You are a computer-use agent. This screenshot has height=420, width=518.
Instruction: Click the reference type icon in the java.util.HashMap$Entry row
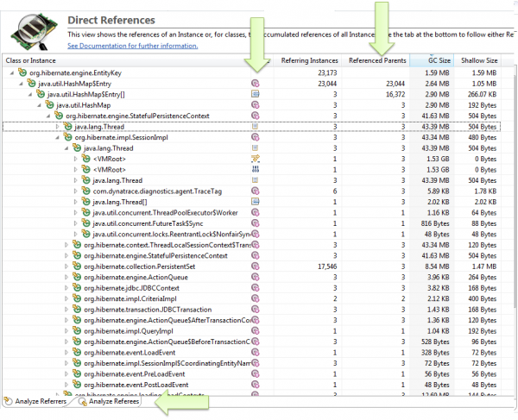pyautogui.click(x=255, y=84)
